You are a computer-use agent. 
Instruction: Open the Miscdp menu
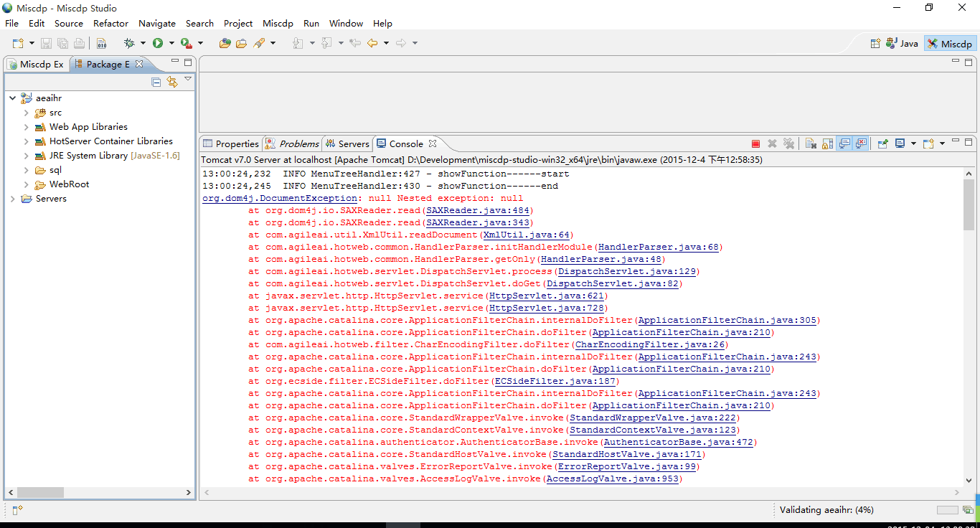[278, 23]
